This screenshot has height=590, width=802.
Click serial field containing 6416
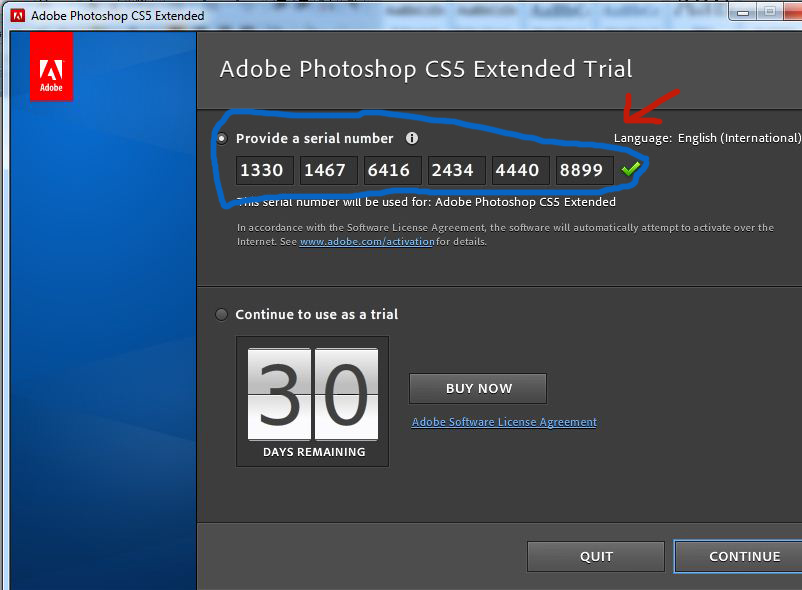click(x=393, y=170)
